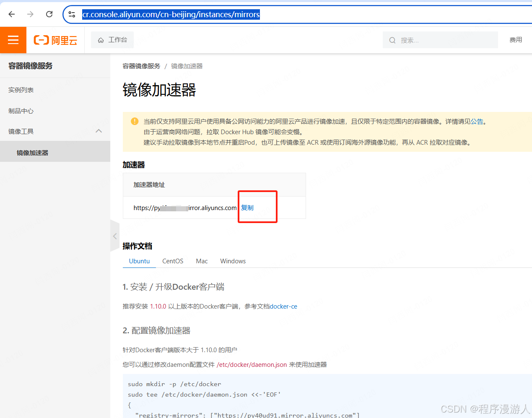Click the warning icon in the notice banner

[x=135, y=121]
